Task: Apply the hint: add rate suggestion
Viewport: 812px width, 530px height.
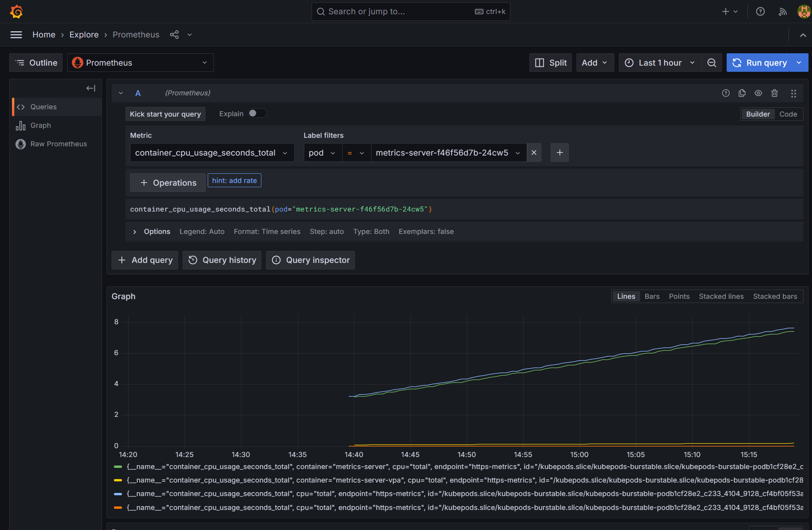Action: click(x=234, y=181)
